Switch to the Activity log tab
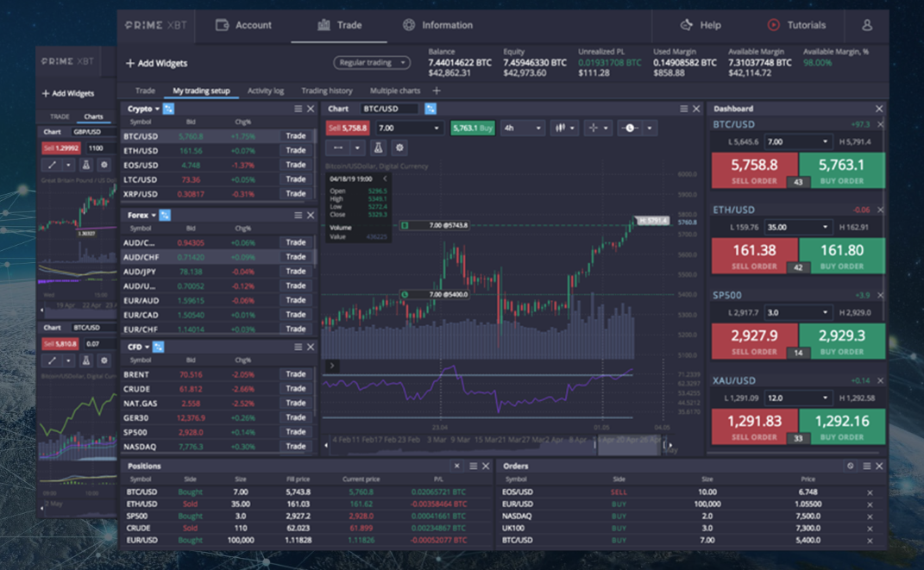This screenshot has height=570, width=924. 266,91
